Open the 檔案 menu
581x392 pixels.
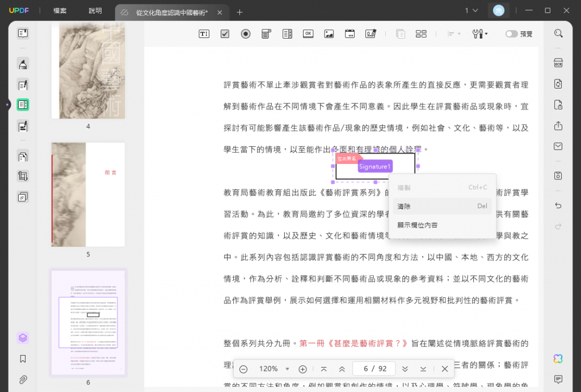coord(60,11)
